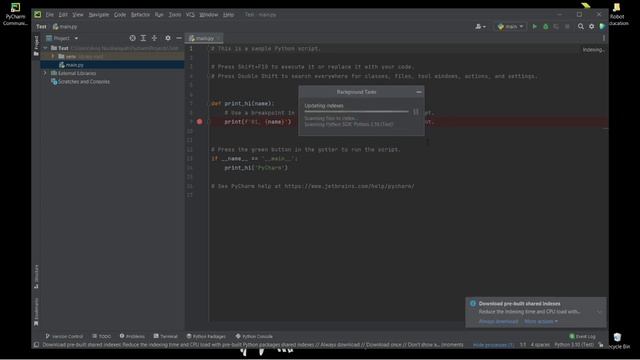The image size is (640, 360).
Task: Open the Navigate menu
Action: [99, 15]
